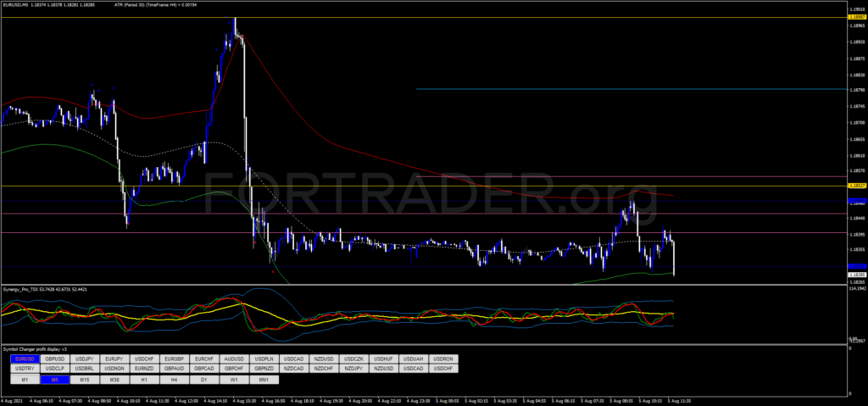Select the NZDJPY symbol button
The image size is (868, 406).
pos(353,368)
